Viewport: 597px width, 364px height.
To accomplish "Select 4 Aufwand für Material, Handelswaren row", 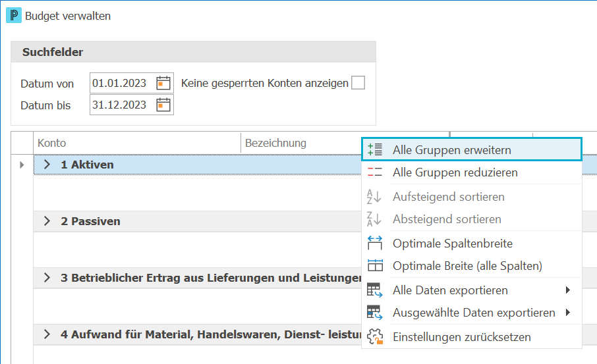I will 211,335.
